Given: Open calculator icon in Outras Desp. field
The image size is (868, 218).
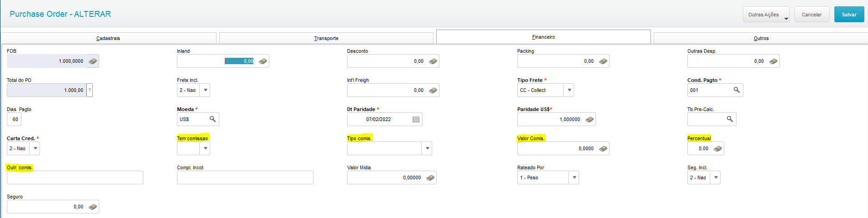Looking at the screenshot, I should pos(773,61).
